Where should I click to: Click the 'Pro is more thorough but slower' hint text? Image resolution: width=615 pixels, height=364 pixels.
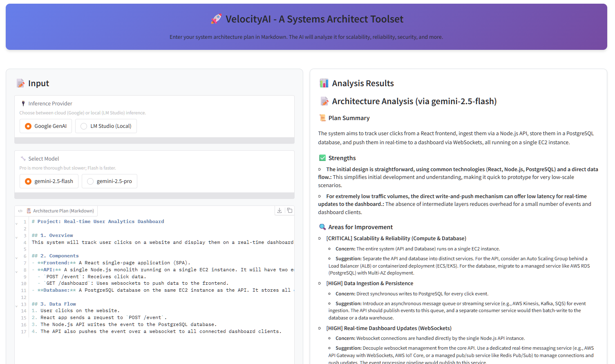click(x=68, y=168)
